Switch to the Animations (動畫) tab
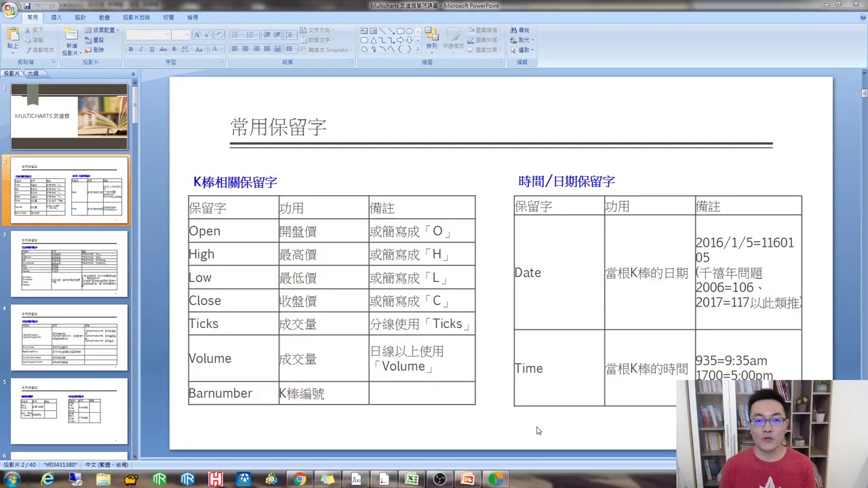868x488 pixels. 104,18
